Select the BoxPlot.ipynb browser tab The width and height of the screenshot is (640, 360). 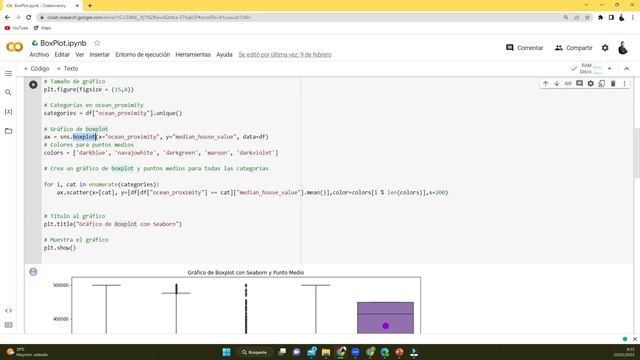[x=42, y=6]
